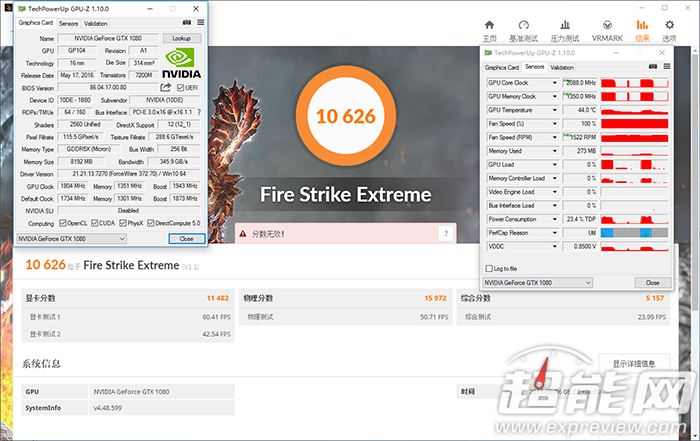Take screenshot via camera icon in Sensors GPU-Z
Viewport: 700px width, 441px height.
[x=653, y=67]
